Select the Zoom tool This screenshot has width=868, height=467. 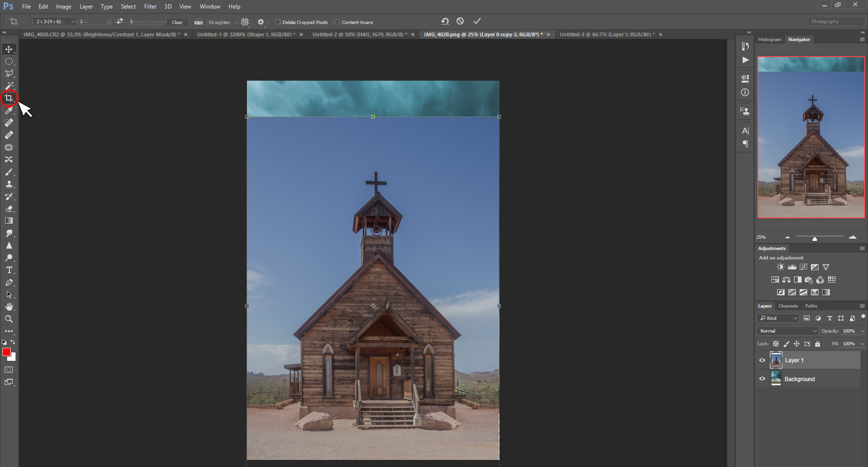(9, 319)
